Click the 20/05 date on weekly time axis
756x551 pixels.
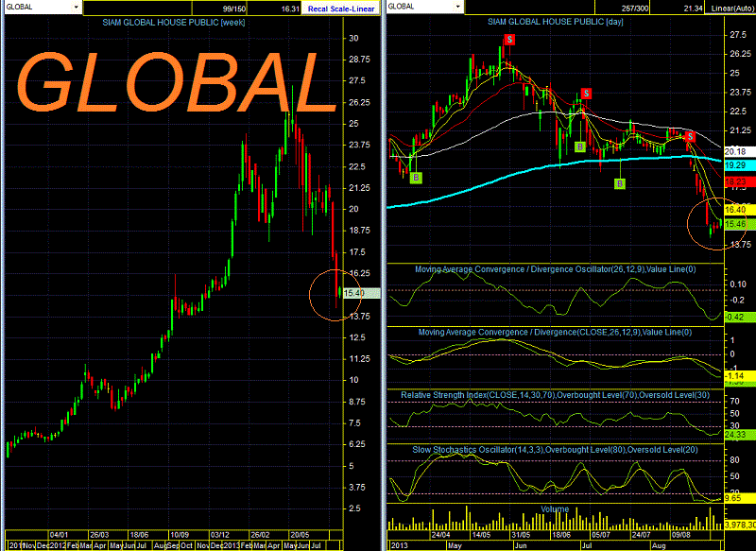[300, 535]
